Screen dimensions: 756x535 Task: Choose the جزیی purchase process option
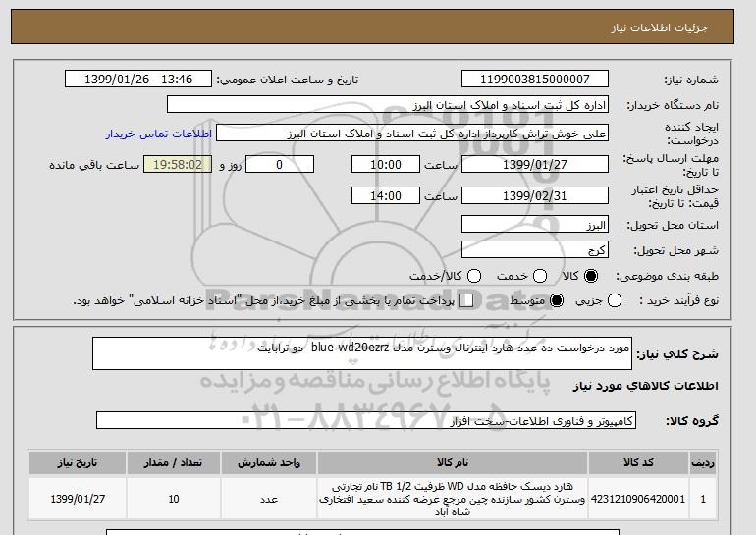point(615,300)
